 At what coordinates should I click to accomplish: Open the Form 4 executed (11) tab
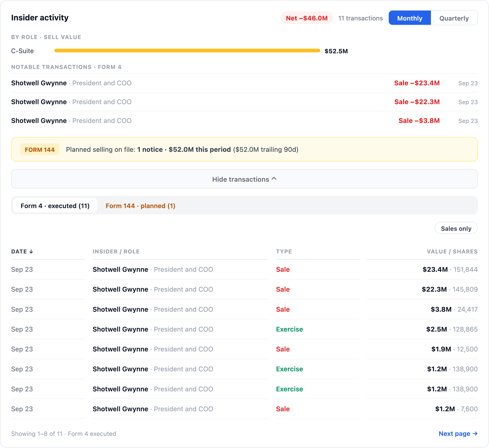(55, 206)
